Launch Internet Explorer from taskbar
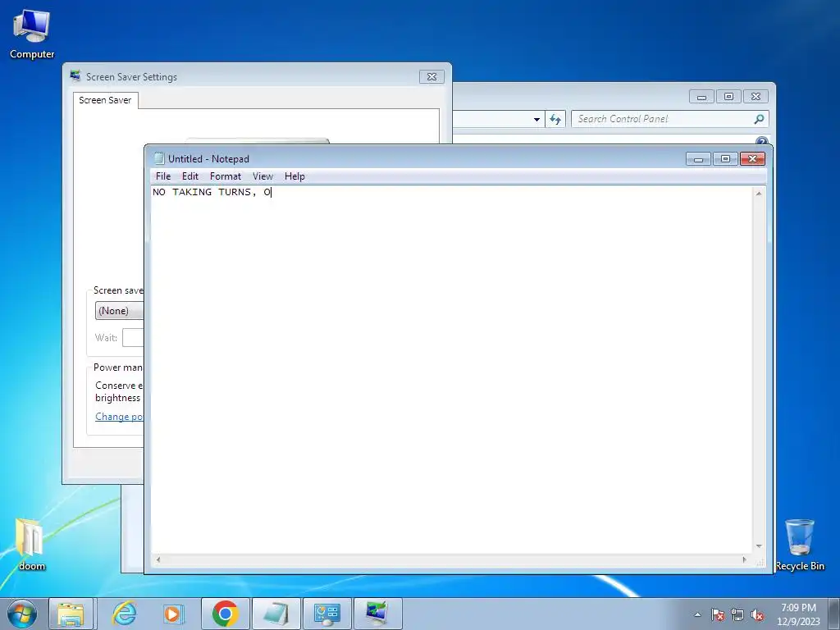The height and width of the screenshot is (630, 840). click(x=124, y=614)
